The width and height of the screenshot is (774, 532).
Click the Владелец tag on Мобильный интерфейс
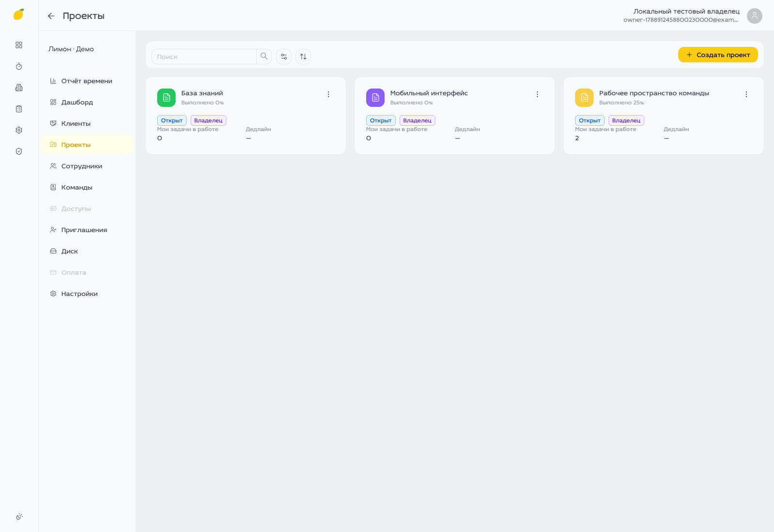pos(417,120)
